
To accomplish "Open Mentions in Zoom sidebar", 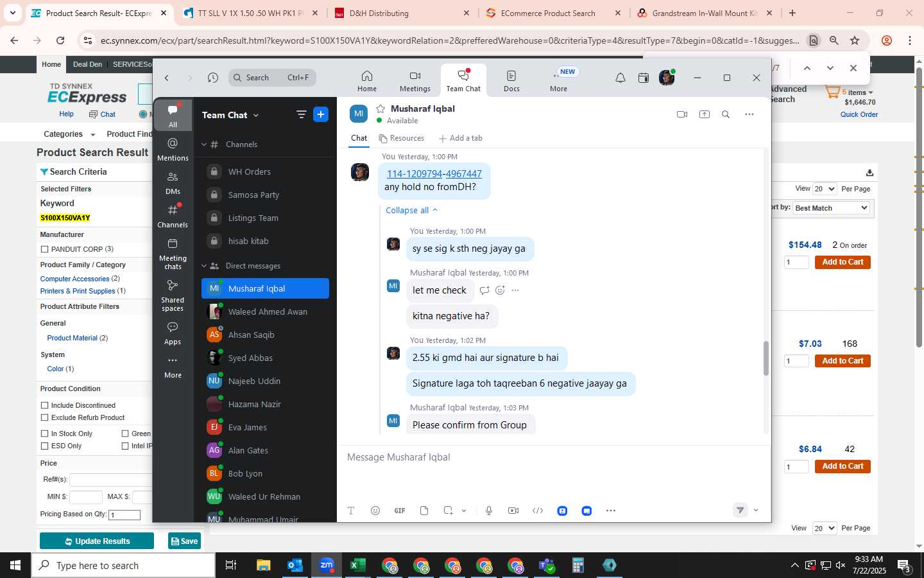I will coord(173,148).
